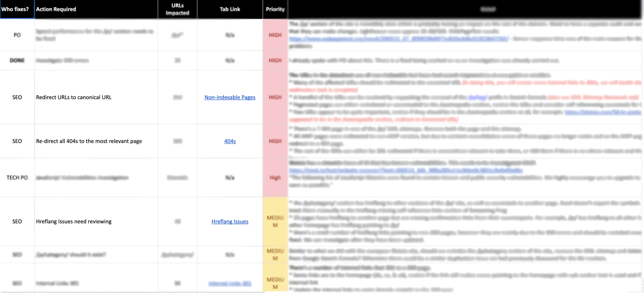
Task: Select N/a Tab Link cell in PO row
Action: (x=230, y=35)
